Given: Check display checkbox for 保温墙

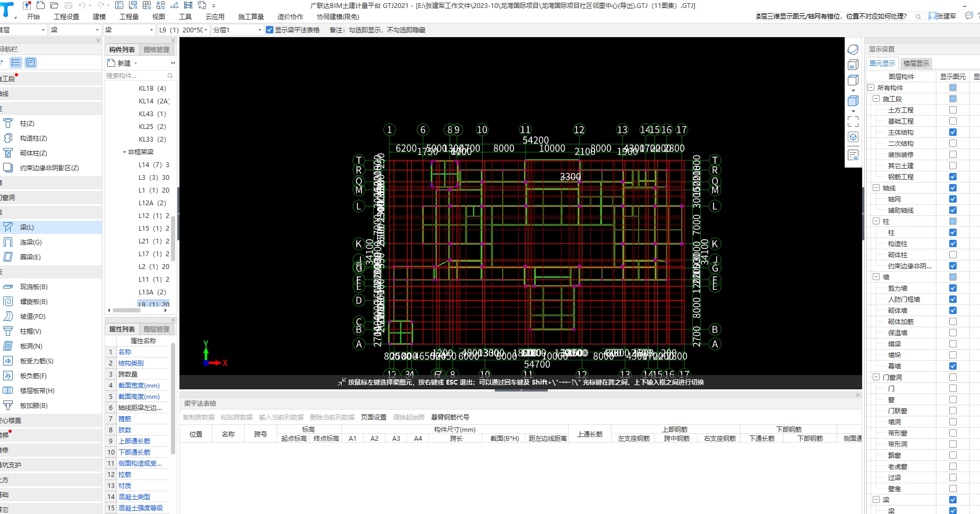Looking at the screenshot, I should pos(953,333).
